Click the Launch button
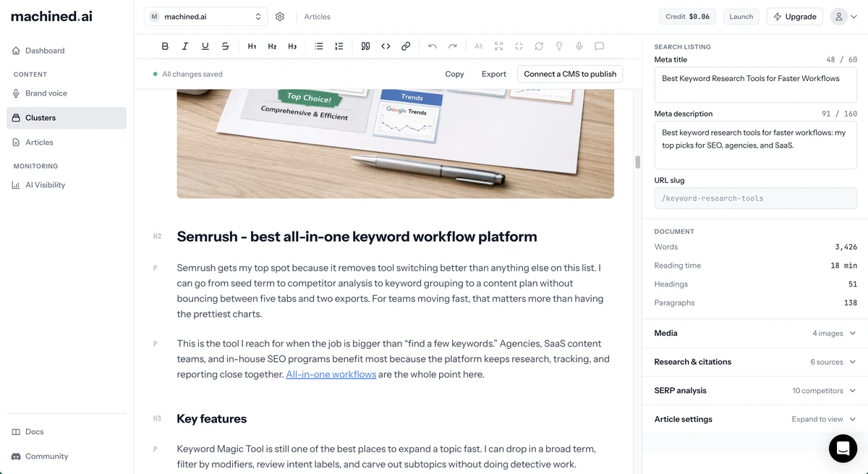 coord(741,17)
